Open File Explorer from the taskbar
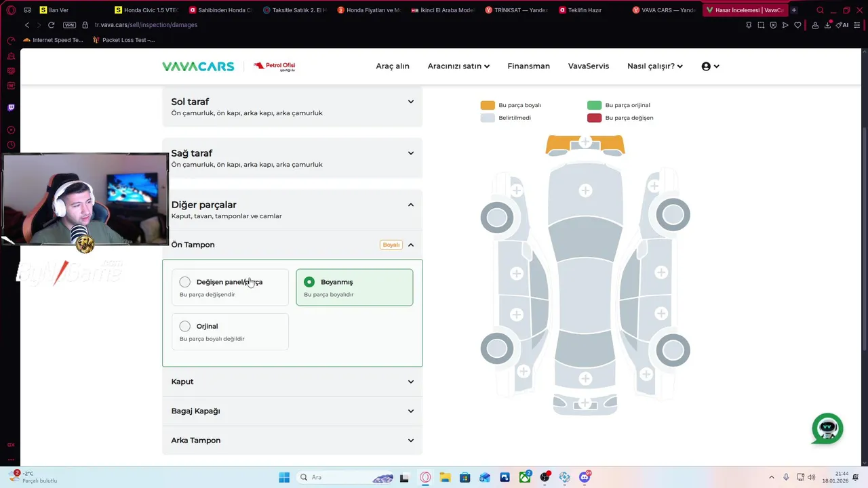The height and width of the screenshot is (488, 868). click(445, 477)
